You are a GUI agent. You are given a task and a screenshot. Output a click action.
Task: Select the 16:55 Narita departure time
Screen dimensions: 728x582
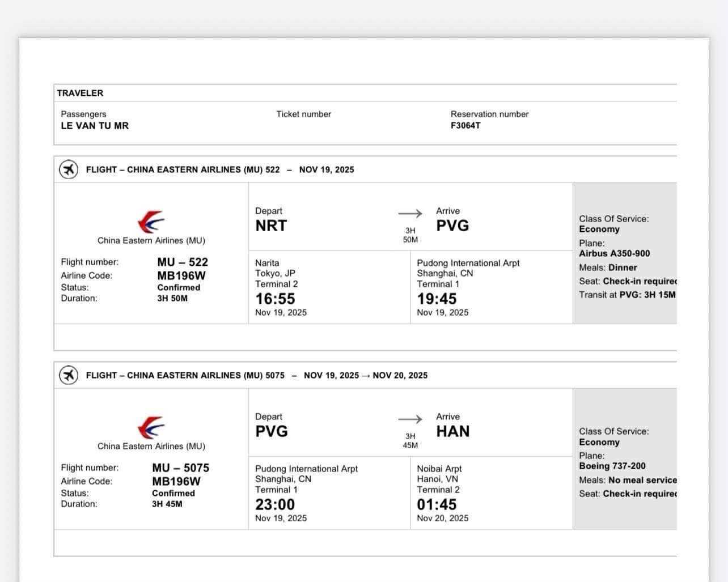pos(275,299)
